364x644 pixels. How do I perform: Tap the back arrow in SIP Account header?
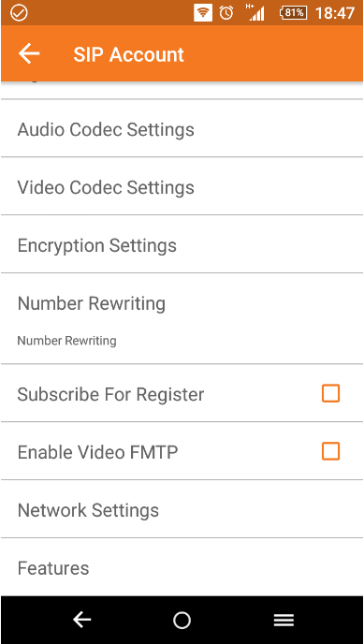coord(29,53)
